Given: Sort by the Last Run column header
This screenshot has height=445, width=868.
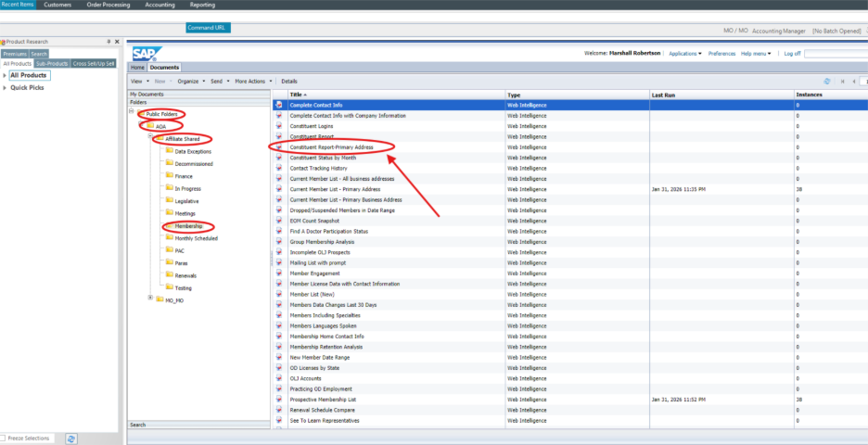Looking at the screenshot, I should [663, 95].
